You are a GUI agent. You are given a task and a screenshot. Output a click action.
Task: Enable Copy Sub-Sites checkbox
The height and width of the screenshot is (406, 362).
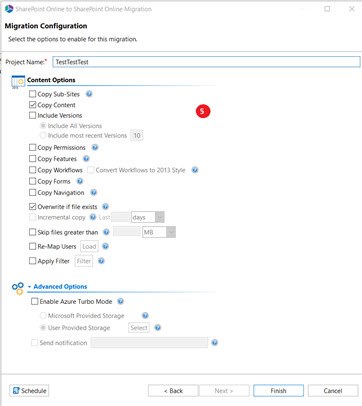point(32,94)
